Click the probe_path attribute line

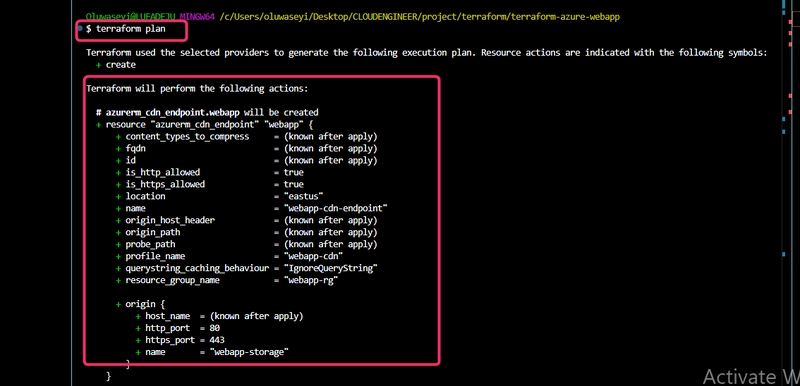(x=246, y=244)
